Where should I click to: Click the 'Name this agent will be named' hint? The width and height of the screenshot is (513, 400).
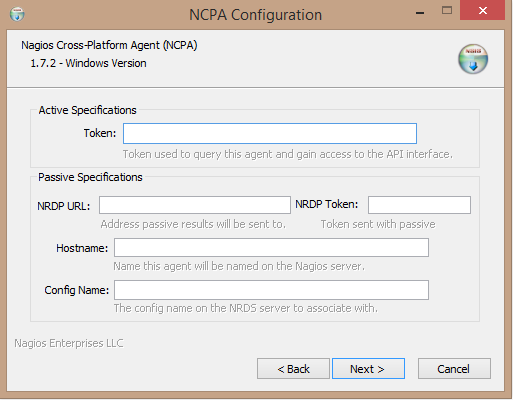[239, 266]
